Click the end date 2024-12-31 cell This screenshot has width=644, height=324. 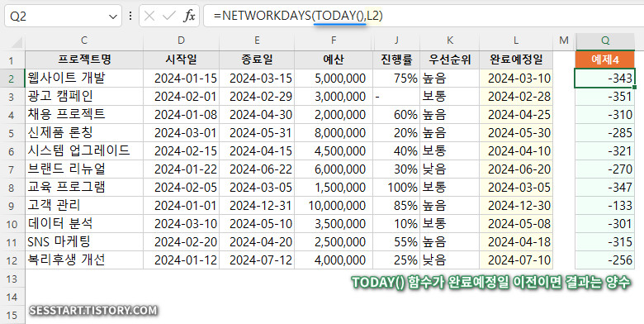pos(257,205)
